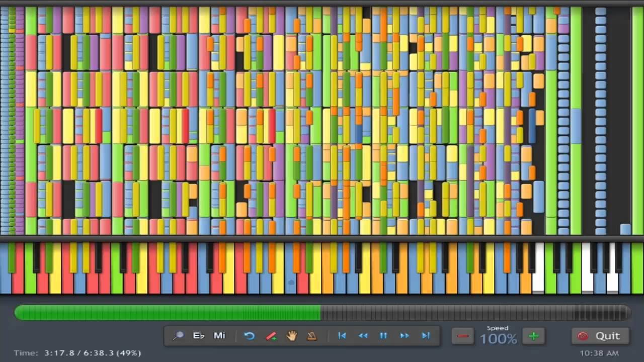Toggle the Mi solfege label mode
This screenshot has height=362, width=644.
(219, 336)
